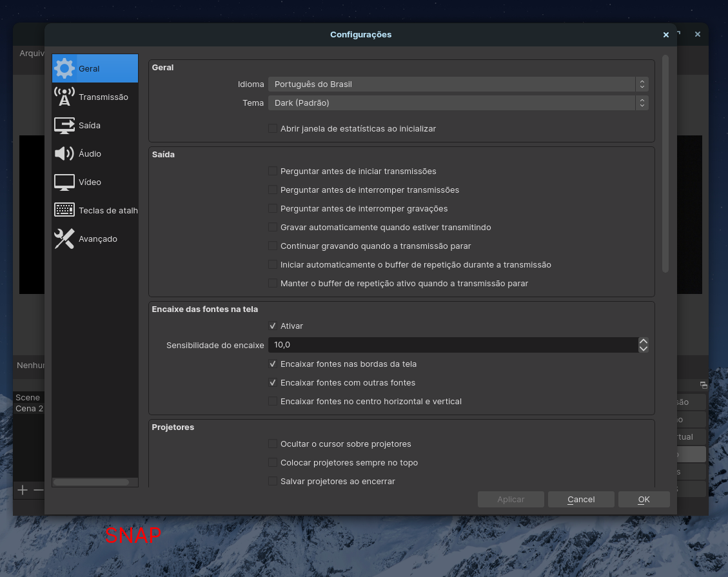The width and height of the screenshot is (728, 577).
Task: Uncheck Encaixar fontes nas bordas da tela
Action: tap(273, 364)
